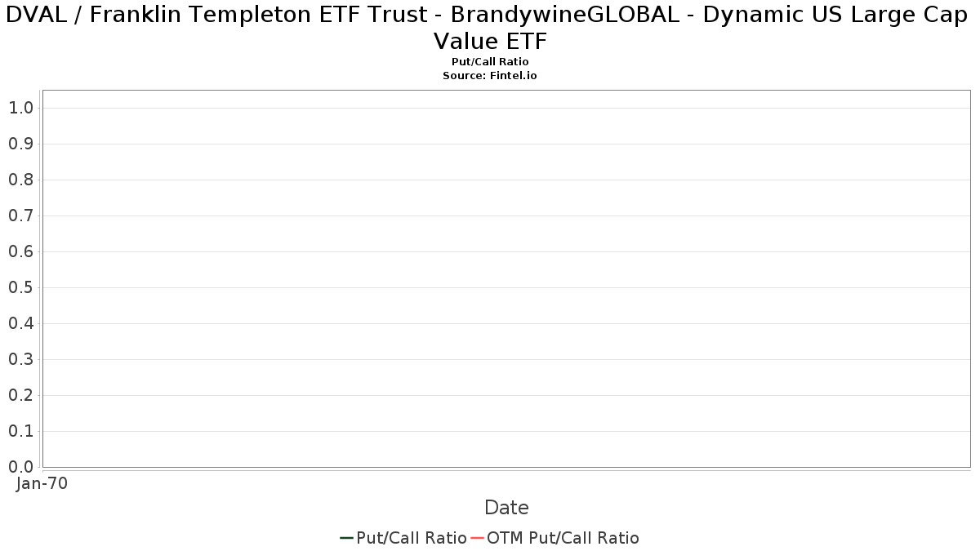Select the Put/Call Ratio subtitle
Image resolution: width=980 pixels, height=551 pixels.
(490, 62)
